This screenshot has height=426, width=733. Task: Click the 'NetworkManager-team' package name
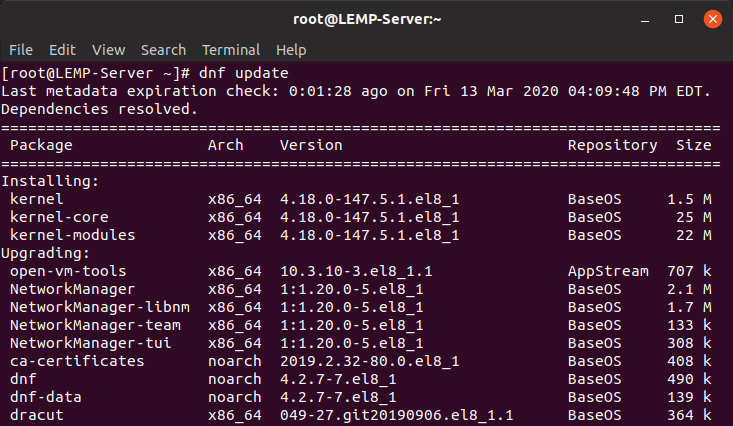(x=95, y=325)
